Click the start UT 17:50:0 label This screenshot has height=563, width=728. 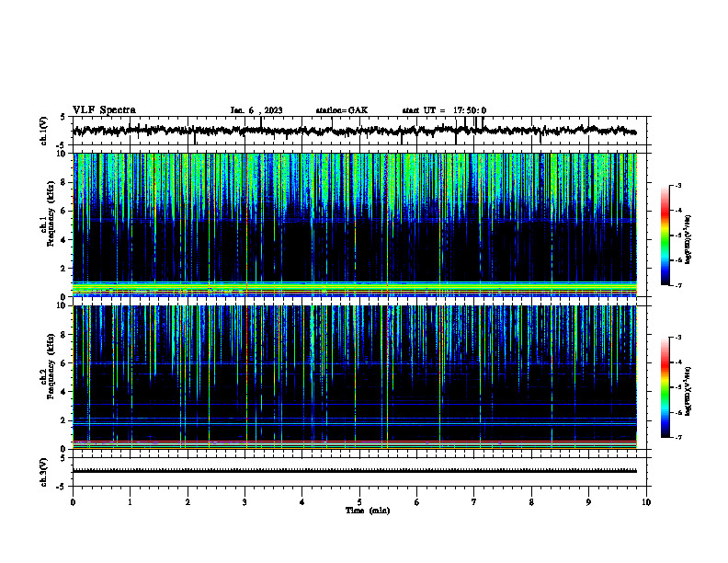(444, 110)
